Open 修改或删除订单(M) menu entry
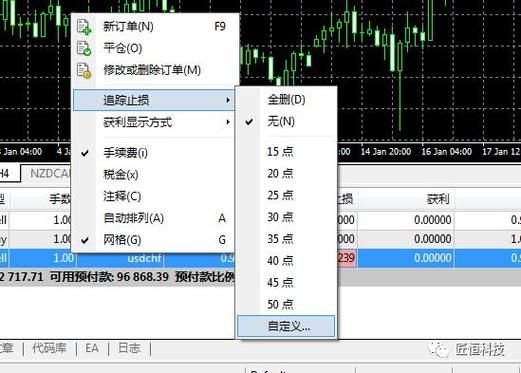 tap(154, 70)
